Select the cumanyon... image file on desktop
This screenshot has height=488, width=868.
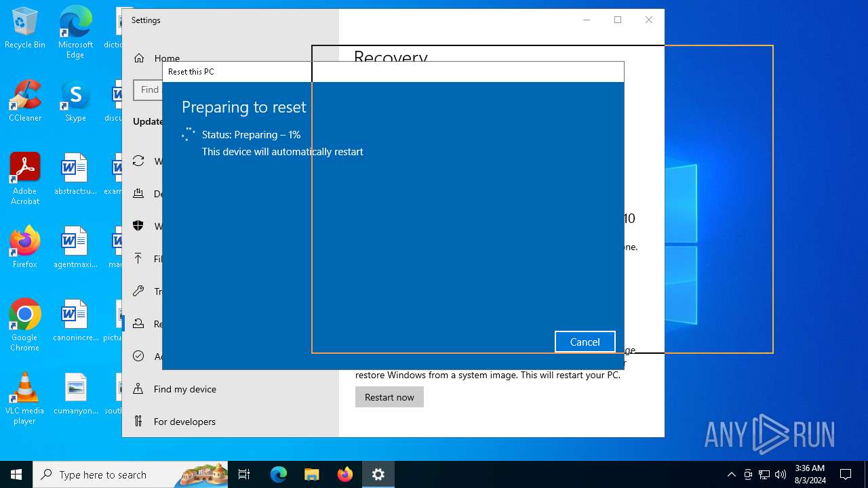pyautogui.click(x=75, y=394)
